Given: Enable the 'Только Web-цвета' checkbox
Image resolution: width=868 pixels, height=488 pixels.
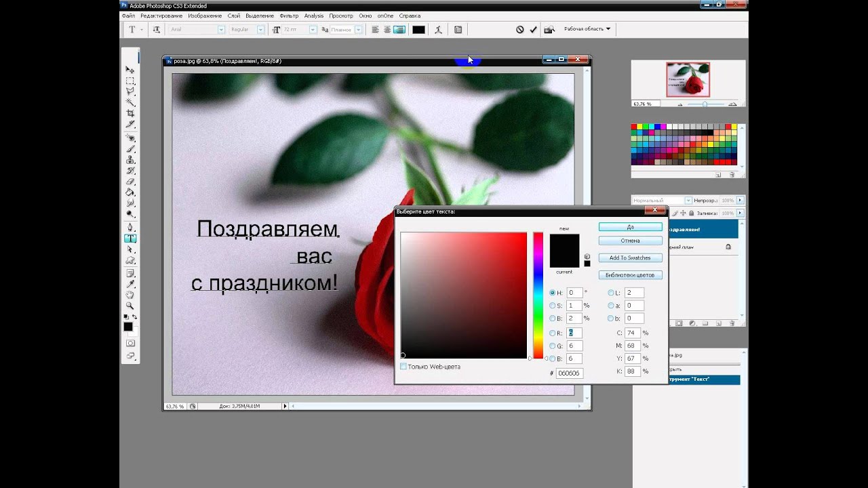Looking at the screenshot, I should (x=403, y=367).
